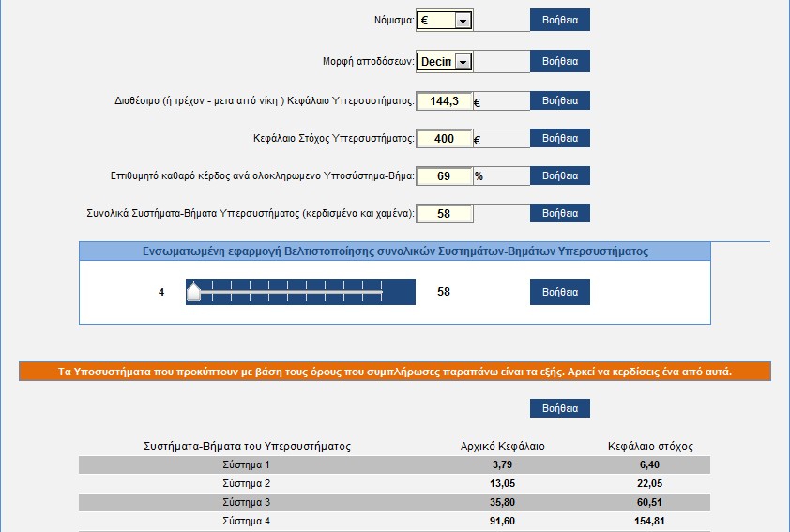Click the Σύστημα 3 row label

(247, 502)
